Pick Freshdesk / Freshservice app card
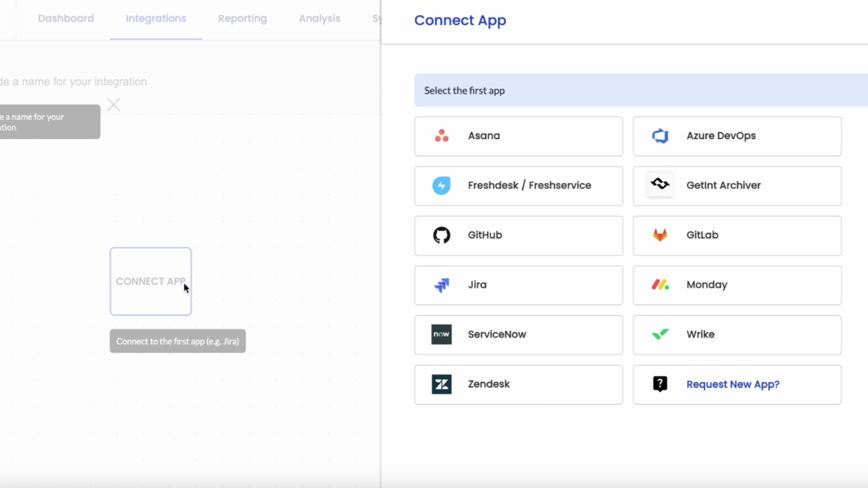 pyautogui.click(x=519, y=186)
